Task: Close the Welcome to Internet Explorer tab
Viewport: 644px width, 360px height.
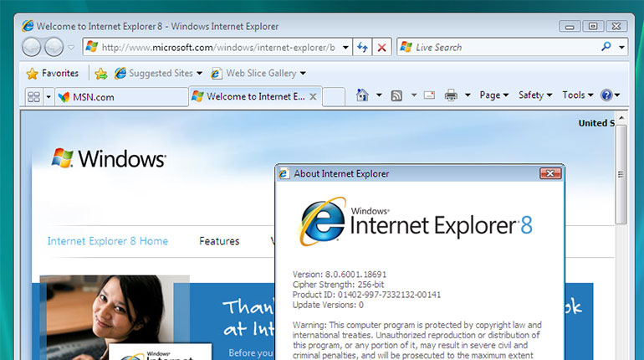Action: [313, 96]
